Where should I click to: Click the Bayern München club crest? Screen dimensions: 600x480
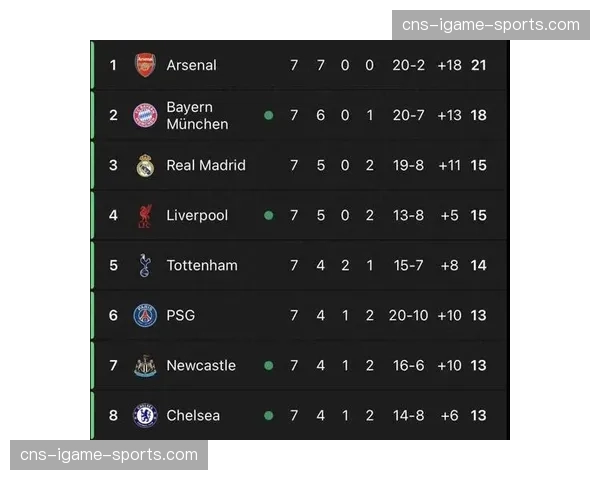coord(145,115)
